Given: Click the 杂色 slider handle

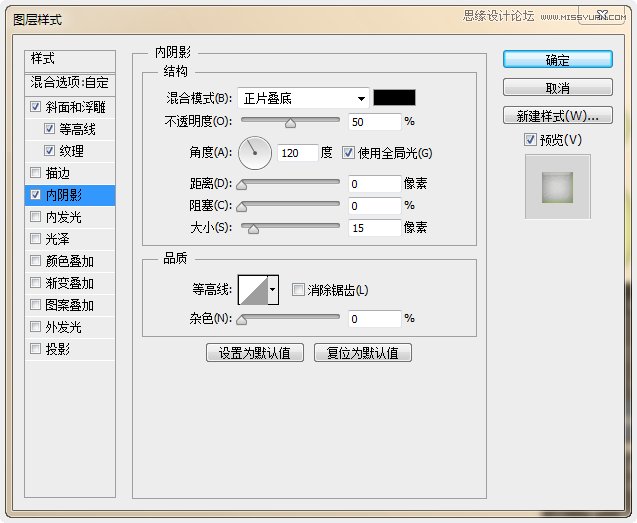Looking at the screenshot, I should coord(242,320).
